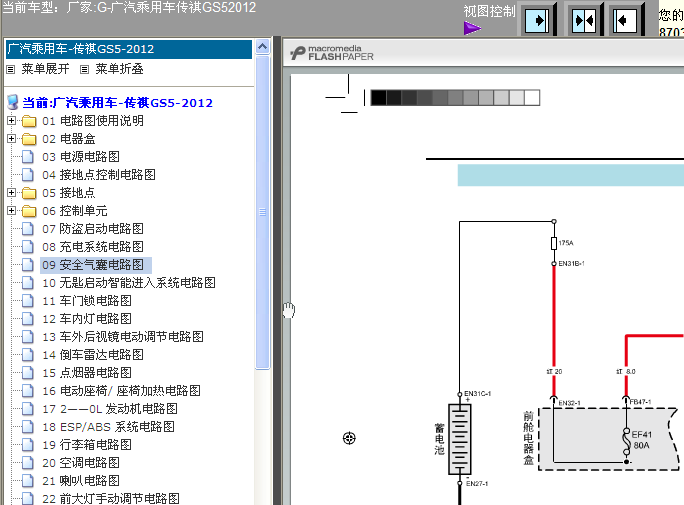The width and height of the screenshot is (684, 505).
Task: Click the purple arrow under 视图控制
Action: coord(472,29)
